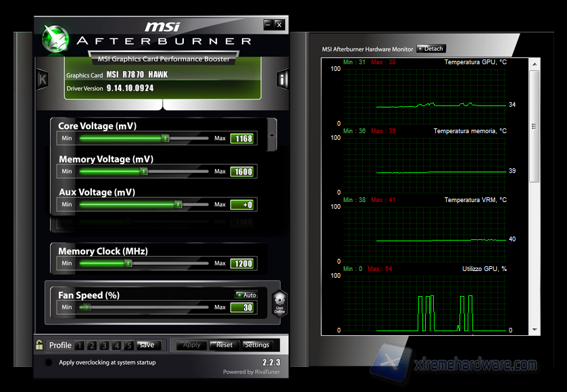Viewport: 567px width, 392px height.
Task: Select profile slot 1
Action: pyautogui.click(x=80, y=345)
